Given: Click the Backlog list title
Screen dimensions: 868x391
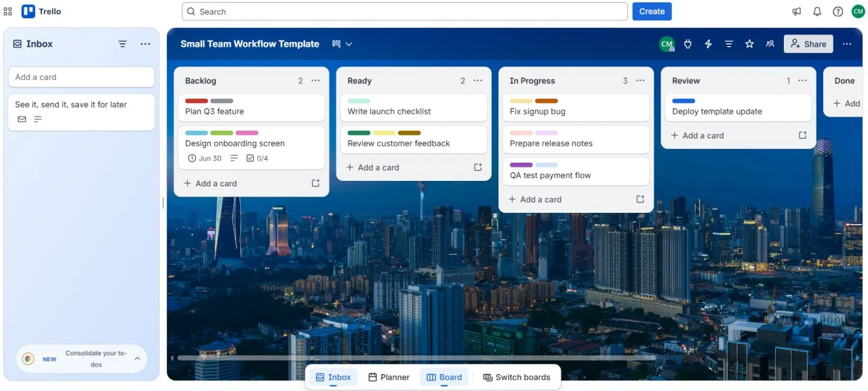Looking at the screenshot, I should (x=201, y=81).
